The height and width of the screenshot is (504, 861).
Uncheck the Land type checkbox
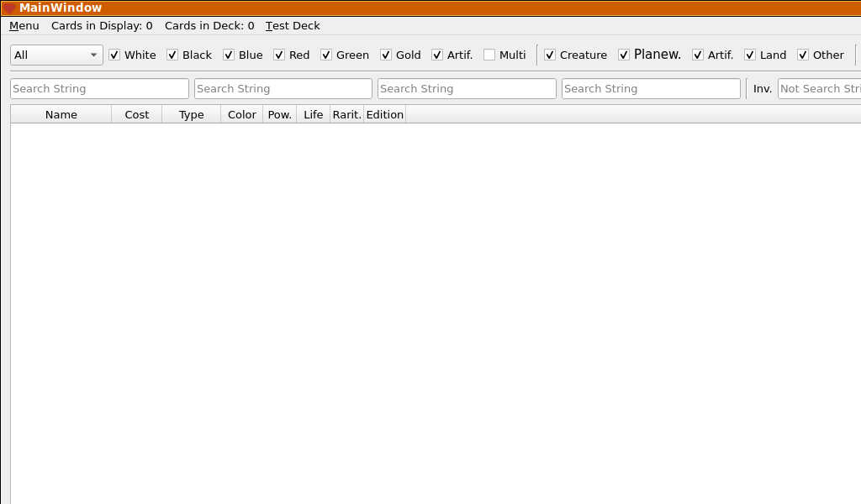(750, 55)
